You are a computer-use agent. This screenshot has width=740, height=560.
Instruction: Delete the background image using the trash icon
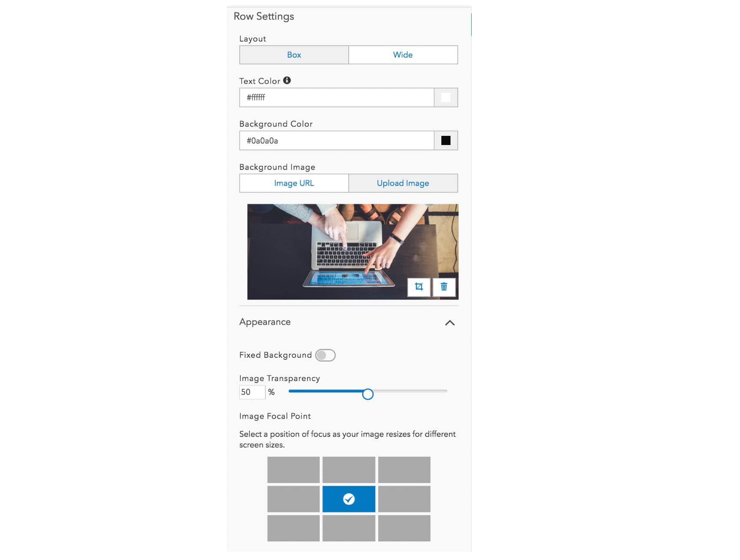444,287
